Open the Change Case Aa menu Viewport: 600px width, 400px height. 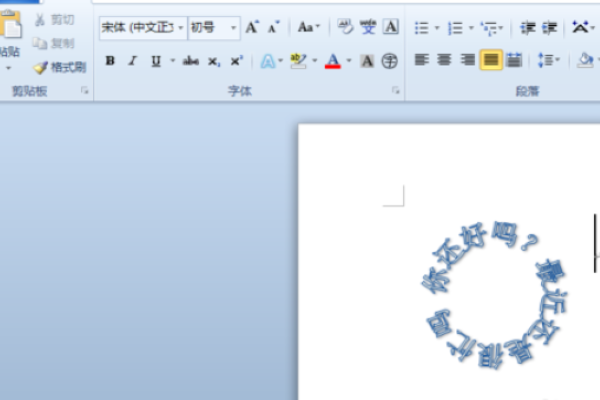(308, 28)
